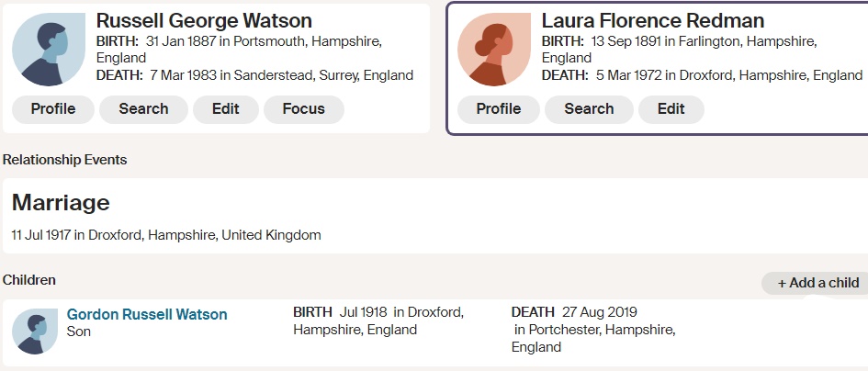
Task: Edit Laura Florence Redman's details
Action: point(671,109)
